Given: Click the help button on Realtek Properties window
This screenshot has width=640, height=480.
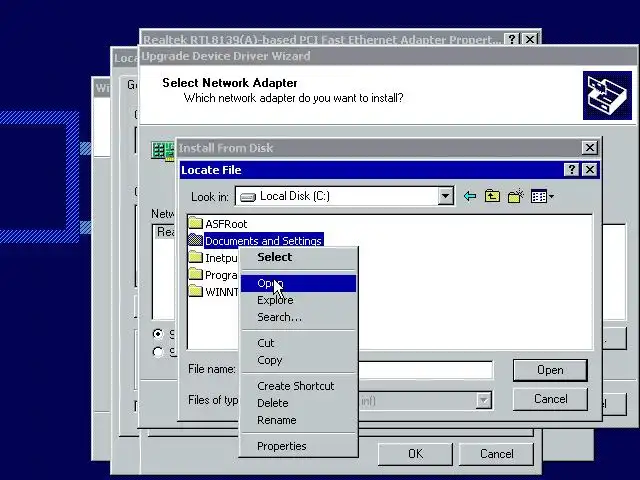Looking at the screenshot, I should 511,39.
